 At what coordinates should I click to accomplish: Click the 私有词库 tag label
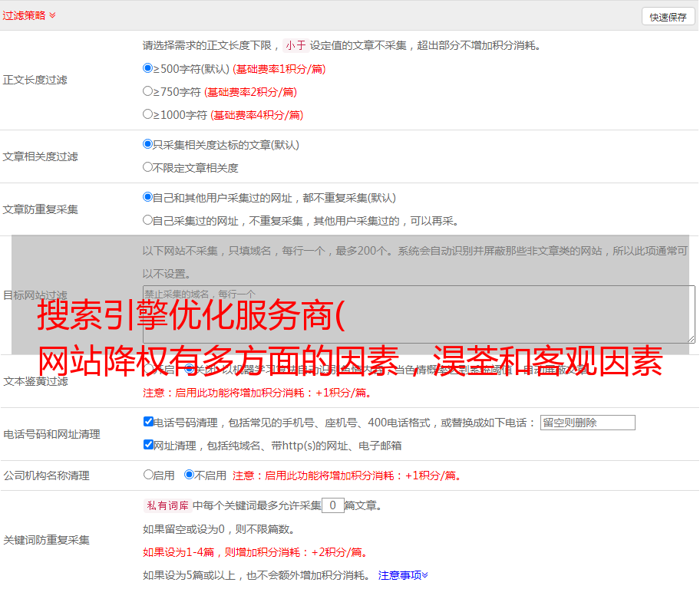pos(166,505)
